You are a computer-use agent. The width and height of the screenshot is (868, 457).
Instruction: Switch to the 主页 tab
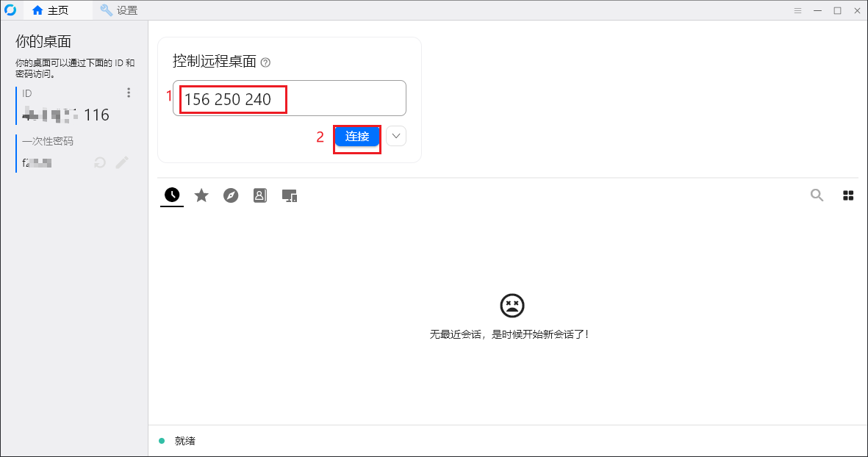(x=51, y=10)
